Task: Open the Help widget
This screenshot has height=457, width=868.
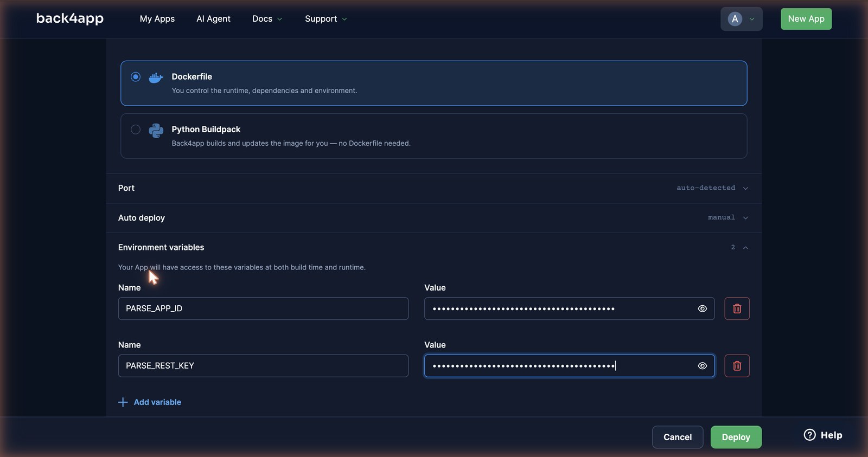Action: point(822,435)
